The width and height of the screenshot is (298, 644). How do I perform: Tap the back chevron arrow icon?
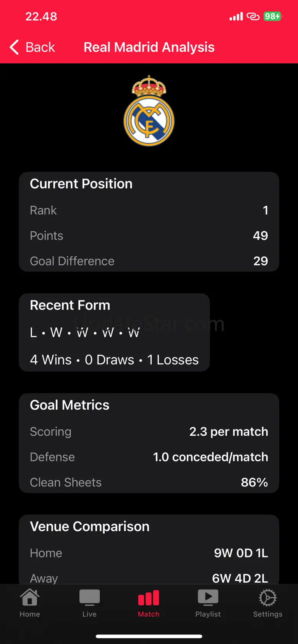pos(14,47)
